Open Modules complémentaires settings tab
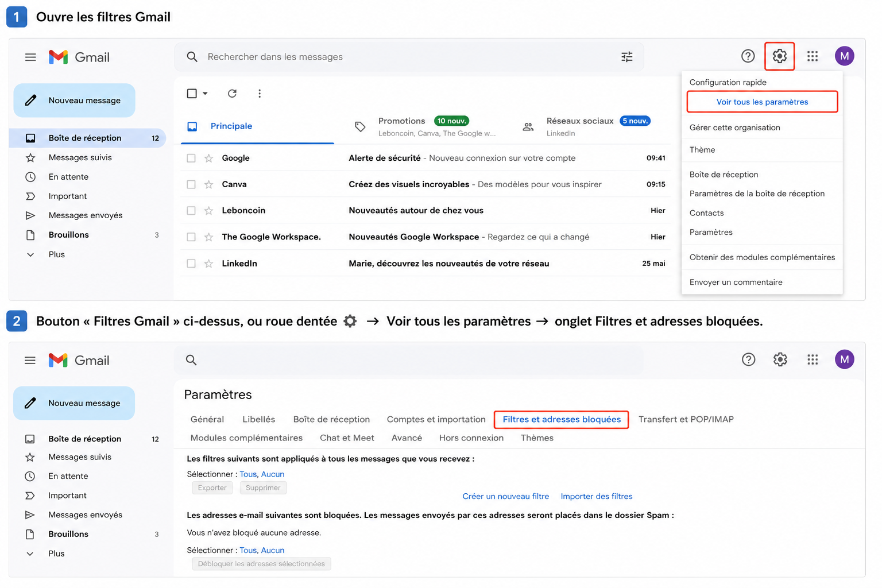 [x=246, y=438]
